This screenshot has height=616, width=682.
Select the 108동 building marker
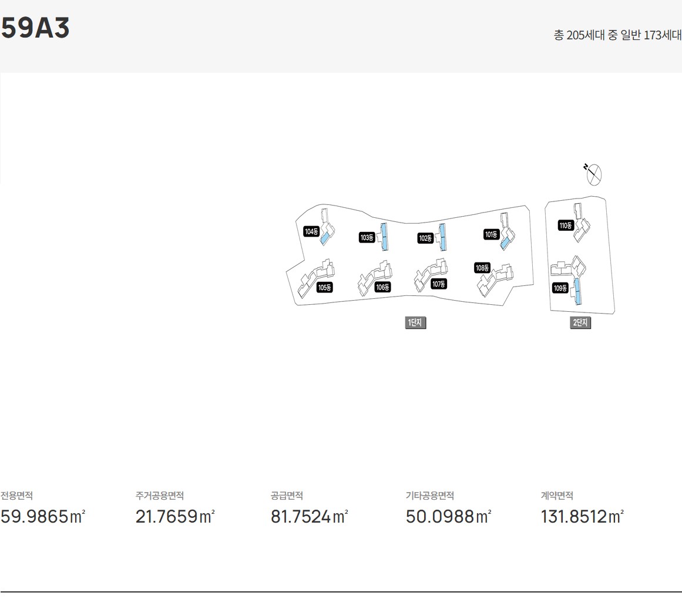[482, 268]
